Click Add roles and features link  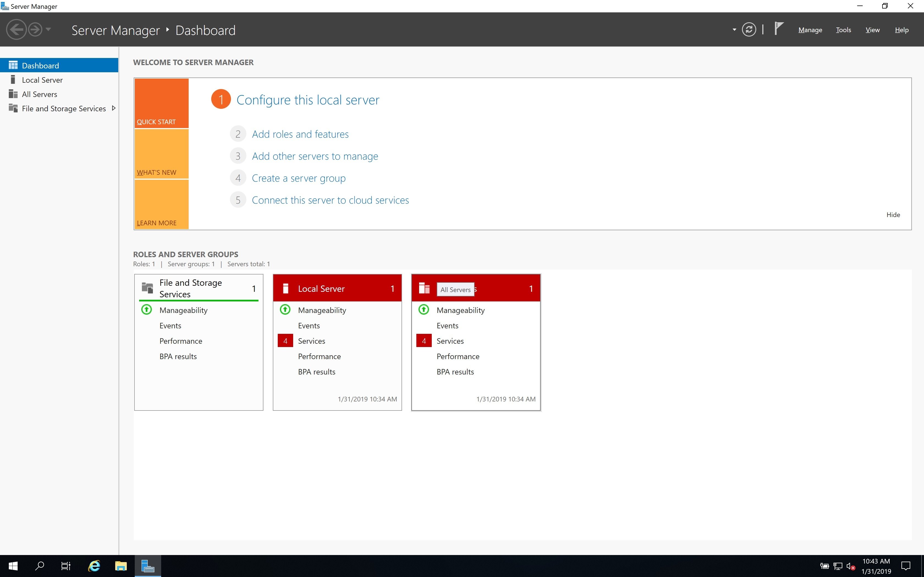point(300,134)
